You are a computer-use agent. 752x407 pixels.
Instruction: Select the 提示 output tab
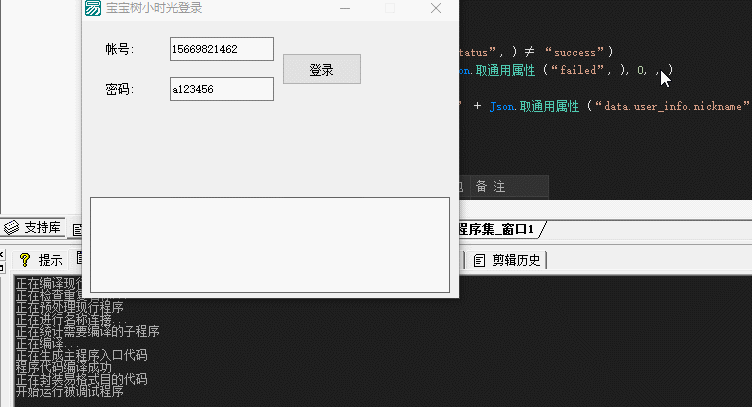[x=50, y=260]
